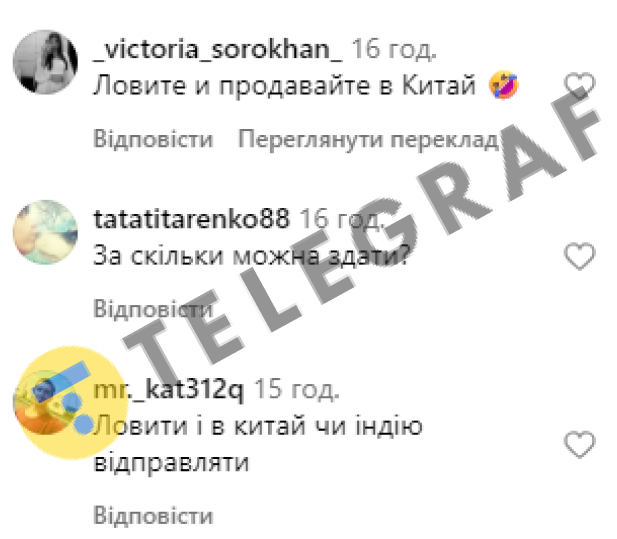Reply to tatatitarenko88 via Відповісти
The image size is (617, 539).
click(x=153, y=309)
